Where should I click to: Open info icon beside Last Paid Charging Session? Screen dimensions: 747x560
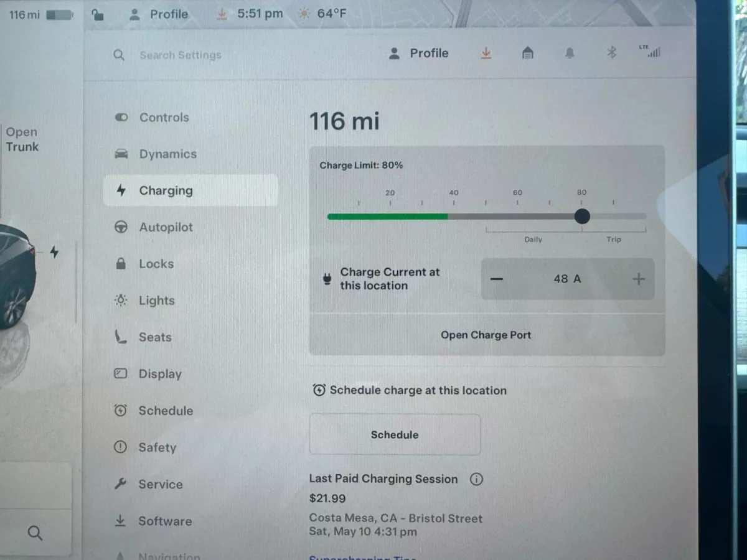pos(476,479)
